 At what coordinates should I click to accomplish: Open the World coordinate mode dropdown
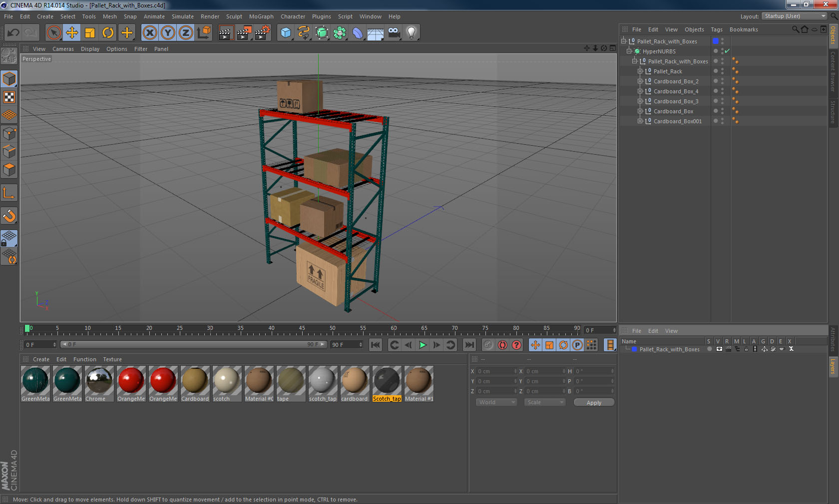click(496, 402)
